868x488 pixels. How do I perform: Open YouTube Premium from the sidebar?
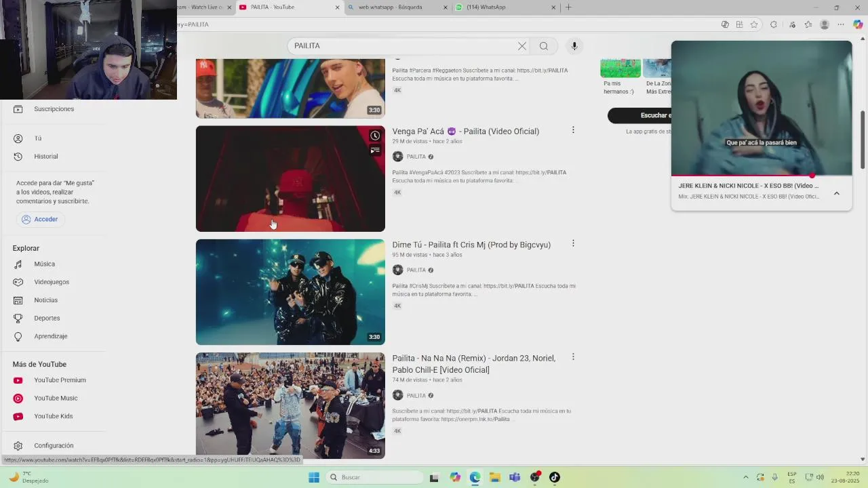click(60, 380)
